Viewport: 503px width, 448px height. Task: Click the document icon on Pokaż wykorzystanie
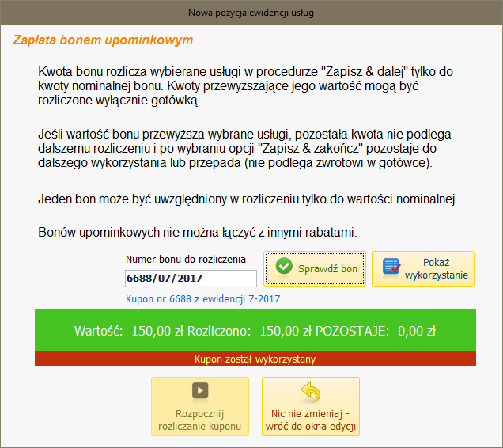point(391,268)
